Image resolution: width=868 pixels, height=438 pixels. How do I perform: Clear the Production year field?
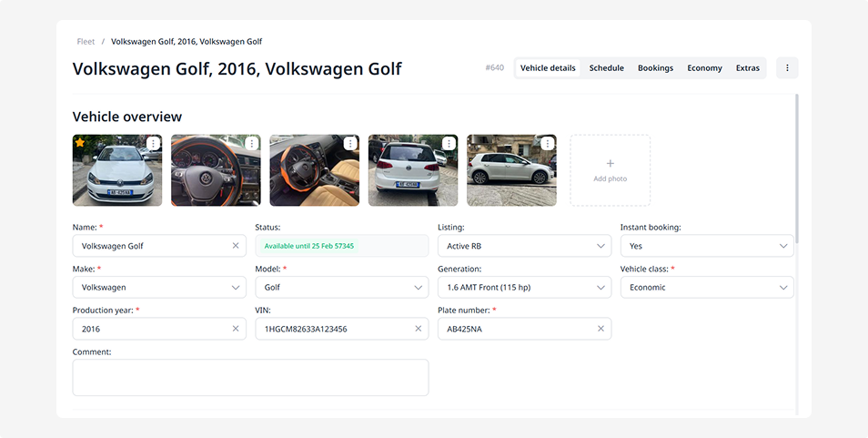tap(236, 329)
